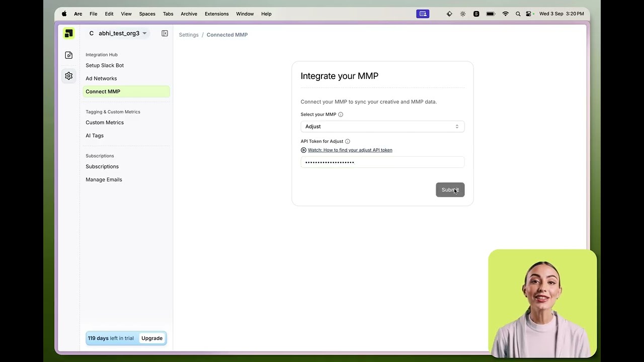
Task: Open the settings gear sidebar icon
Action: click(69, 76)
